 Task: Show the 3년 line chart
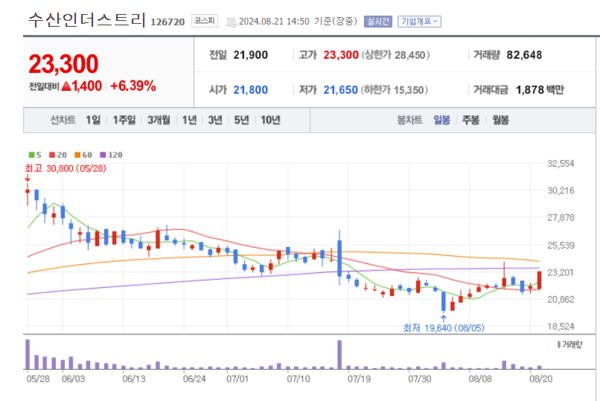(215, 120)
